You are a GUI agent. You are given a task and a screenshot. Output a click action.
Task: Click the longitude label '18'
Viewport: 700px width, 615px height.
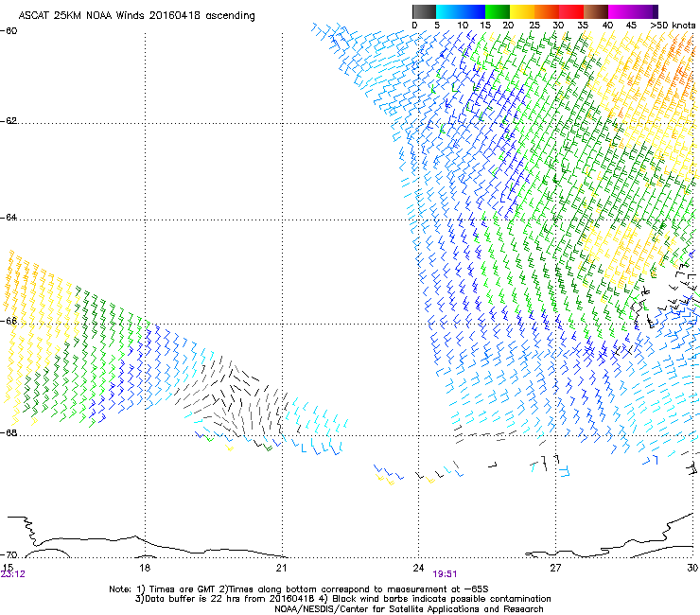[145, 568]
